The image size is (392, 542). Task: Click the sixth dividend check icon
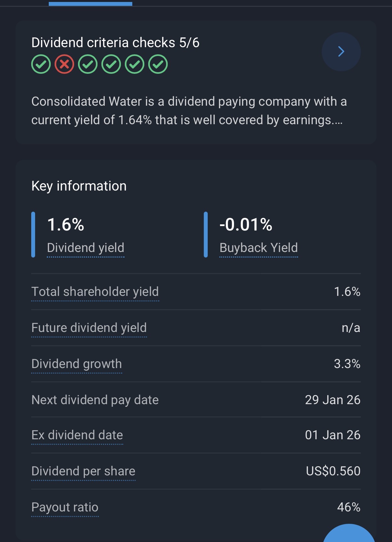tap(158, 64)
